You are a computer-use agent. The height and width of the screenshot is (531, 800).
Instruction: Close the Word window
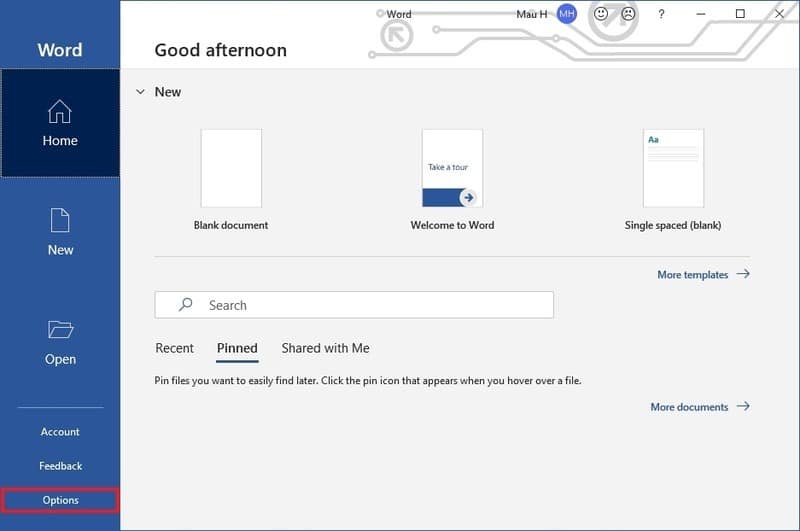point(780,14)
